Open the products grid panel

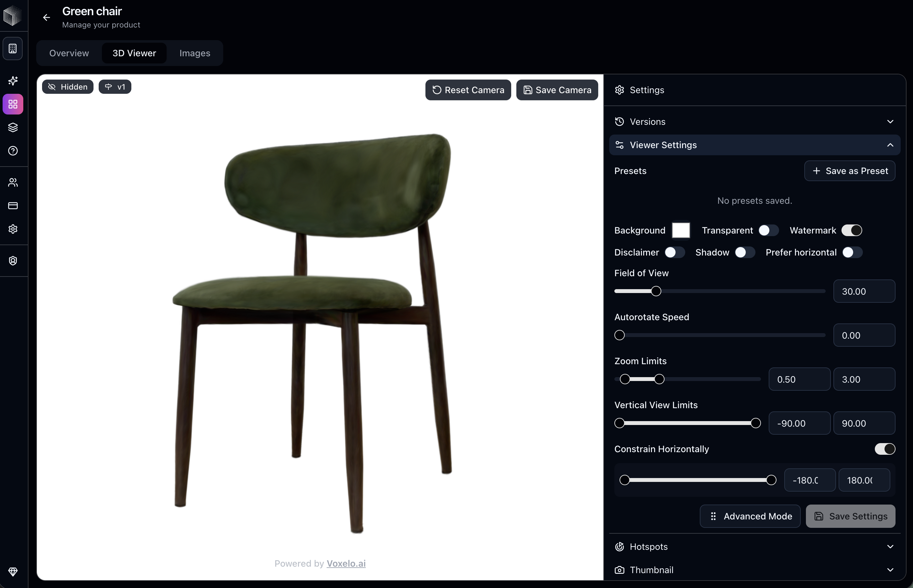point(13,104)
